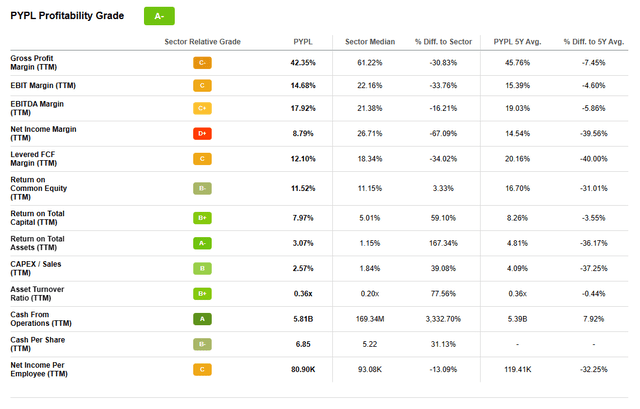
Task: Click the C badge for Net Income Per Employee
Action: pyautogui.click(x=203, y=370)
